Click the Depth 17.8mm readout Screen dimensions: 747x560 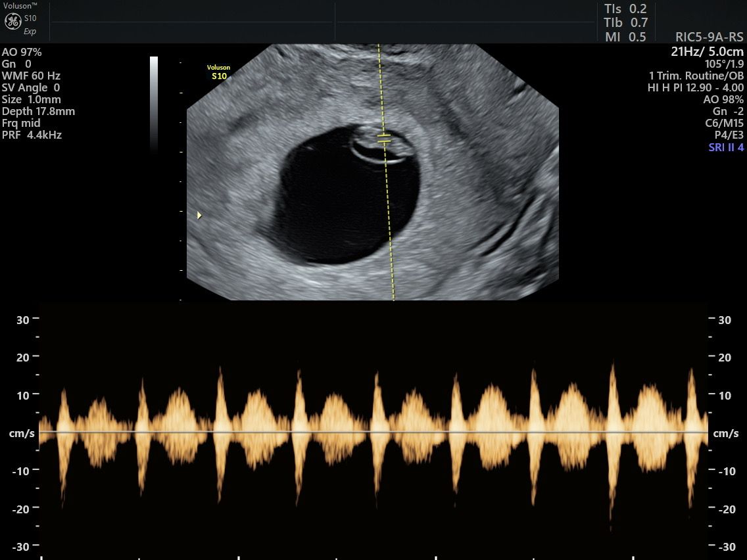(38, 111)
